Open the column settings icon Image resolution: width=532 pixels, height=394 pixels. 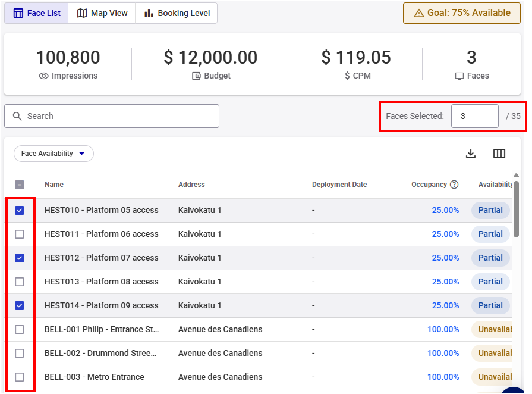[499, 154]
